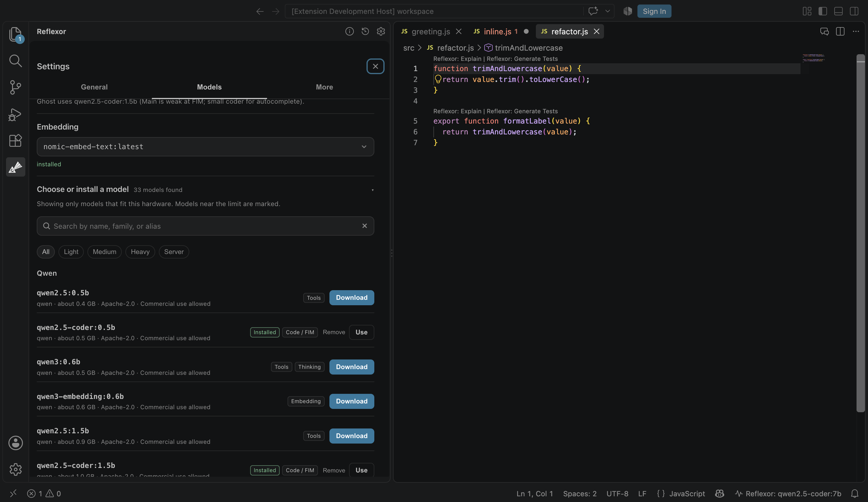Filter models by Server
Viewport: 868px width, 502px height.
(x=174, y=252)
